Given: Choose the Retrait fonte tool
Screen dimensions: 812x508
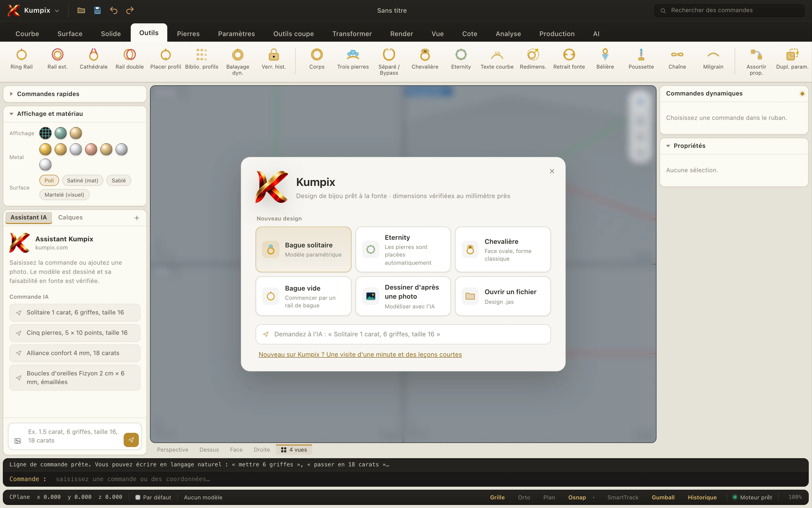Looking at the screenshot, I should tap(569, 59).
